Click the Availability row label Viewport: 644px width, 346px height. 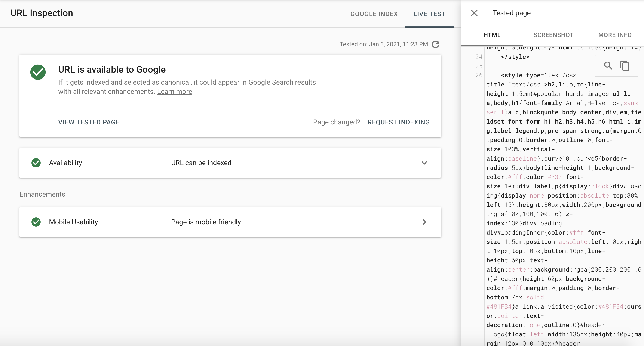[x=65, y=163]
